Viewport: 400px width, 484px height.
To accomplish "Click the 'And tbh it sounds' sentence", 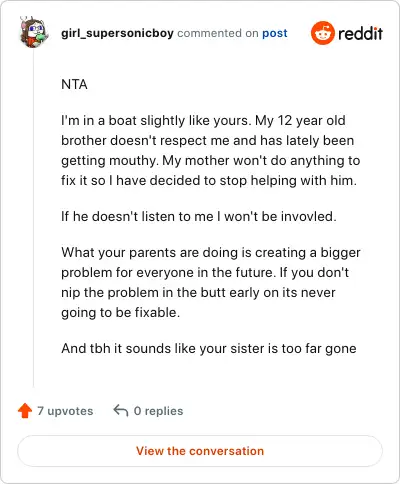I will (209, 348).
